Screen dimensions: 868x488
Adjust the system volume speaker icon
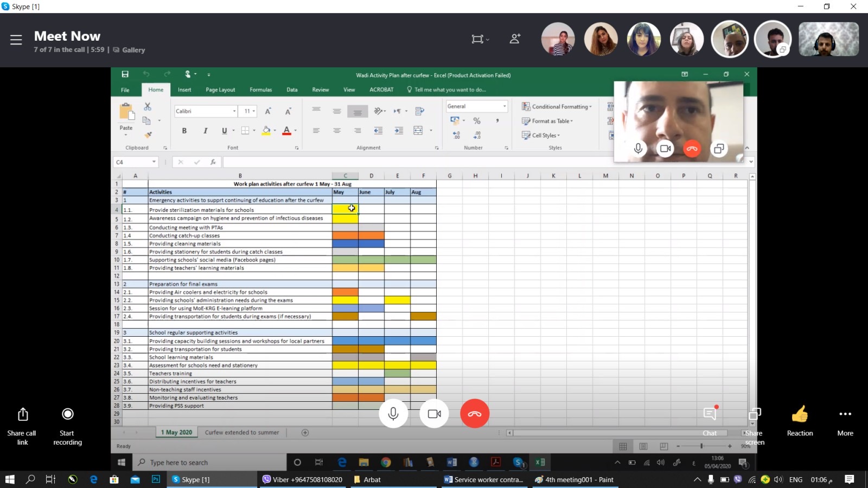pyautogui.click(x=778, y=479)
